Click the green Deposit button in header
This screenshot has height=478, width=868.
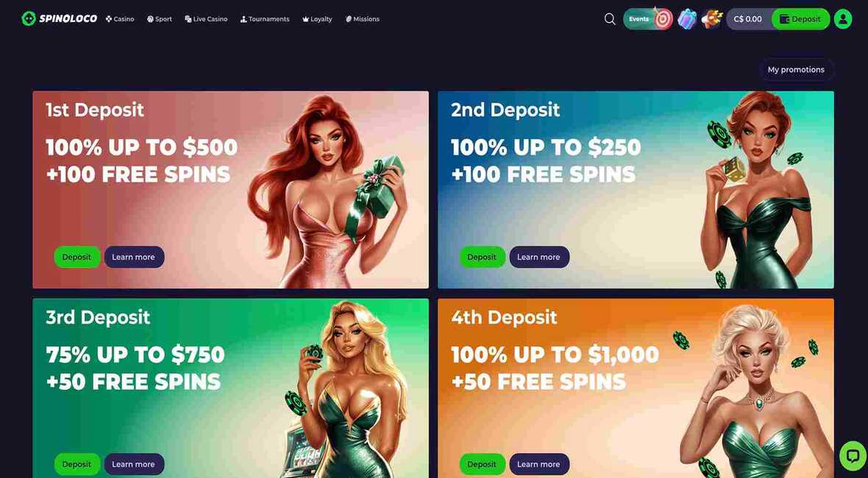pos(800,19)
